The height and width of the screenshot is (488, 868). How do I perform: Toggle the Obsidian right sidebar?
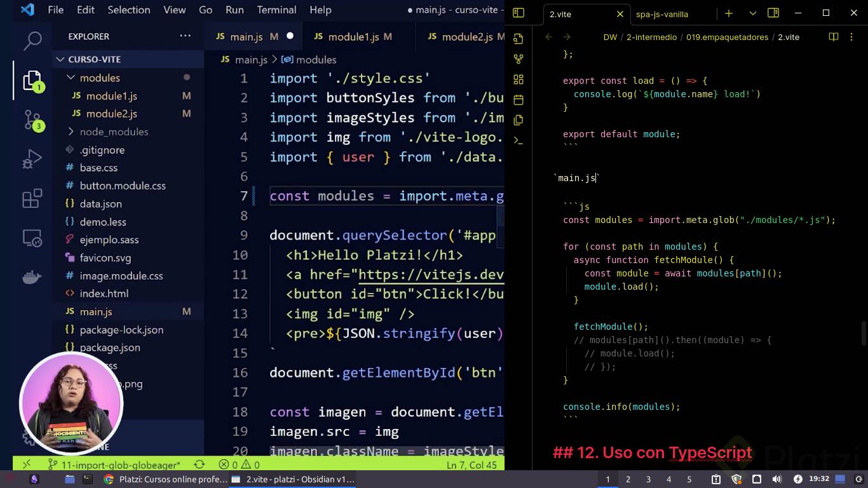click(x=773, y=13)
